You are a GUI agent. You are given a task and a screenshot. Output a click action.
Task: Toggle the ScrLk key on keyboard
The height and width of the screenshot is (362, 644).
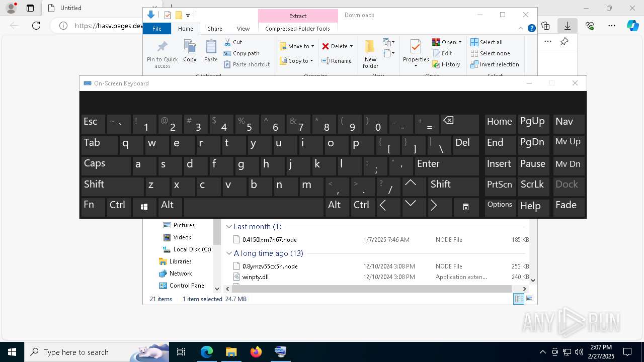(x=534, y=187)
